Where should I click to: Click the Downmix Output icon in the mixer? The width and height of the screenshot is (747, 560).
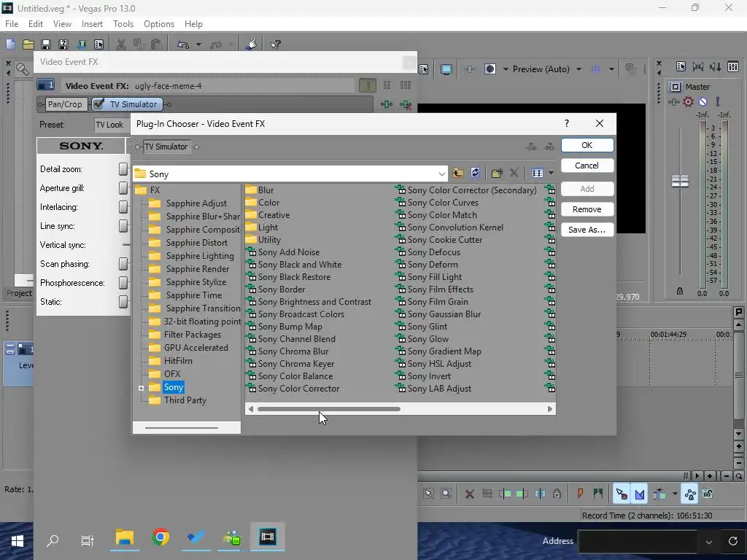pos(698,66)
